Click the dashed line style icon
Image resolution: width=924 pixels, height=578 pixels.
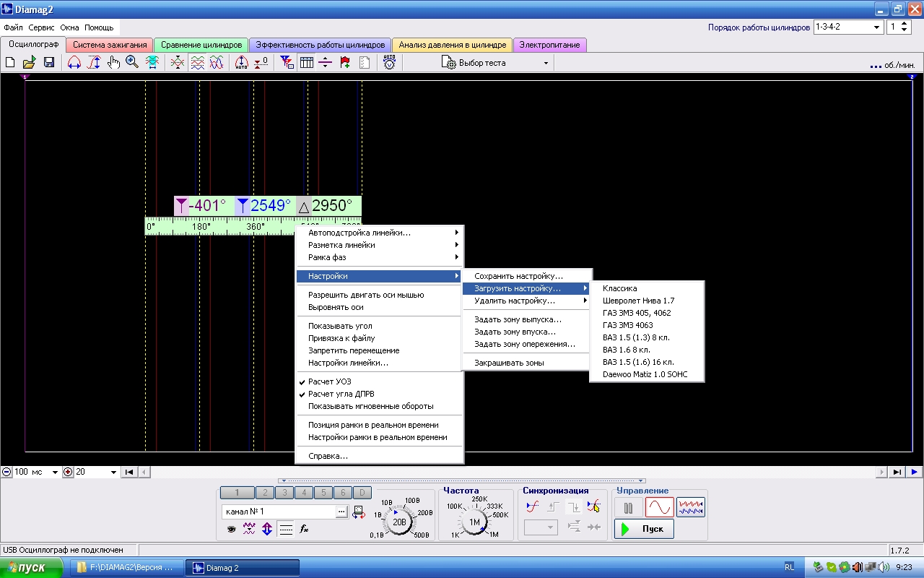(x=286, y=529)
